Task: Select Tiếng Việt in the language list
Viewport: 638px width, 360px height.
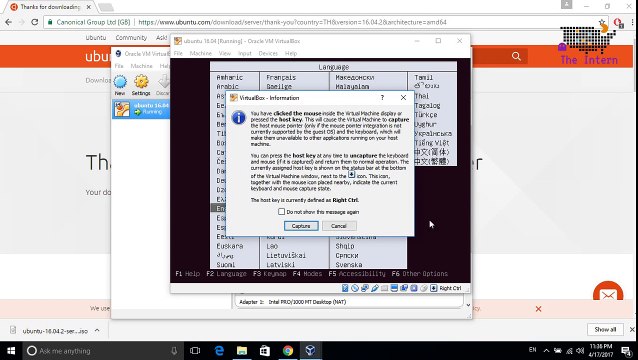Action: pos(432,143)
